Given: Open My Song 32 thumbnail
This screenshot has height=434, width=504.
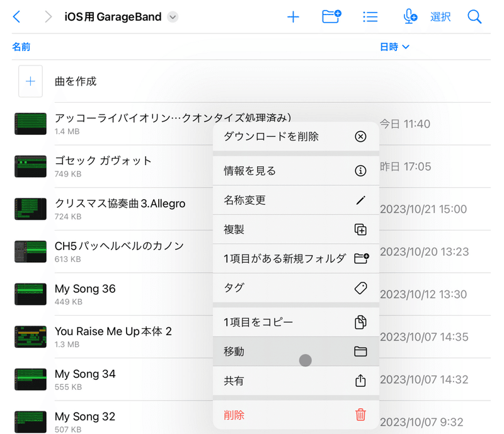Looking at the screenshot, I should pyautogui.click(x=30, y=422).
